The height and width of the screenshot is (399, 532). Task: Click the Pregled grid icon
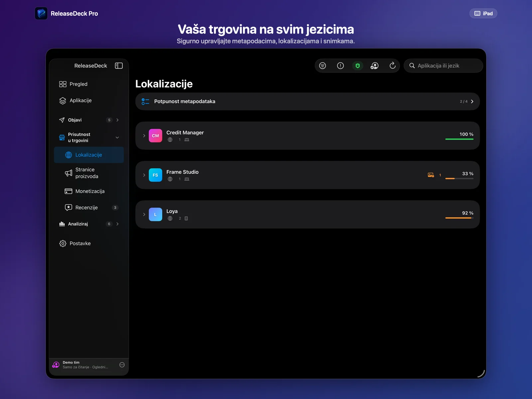63,84
